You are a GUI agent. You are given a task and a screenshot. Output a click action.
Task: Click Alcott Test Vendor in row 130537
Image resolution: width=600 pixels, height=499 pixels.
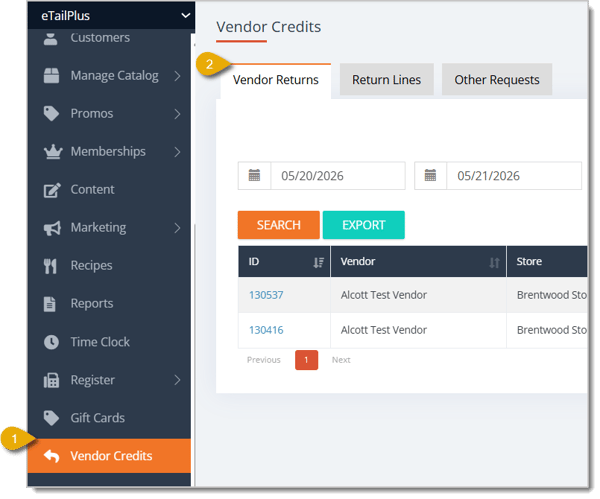click(x=384, y=295)
